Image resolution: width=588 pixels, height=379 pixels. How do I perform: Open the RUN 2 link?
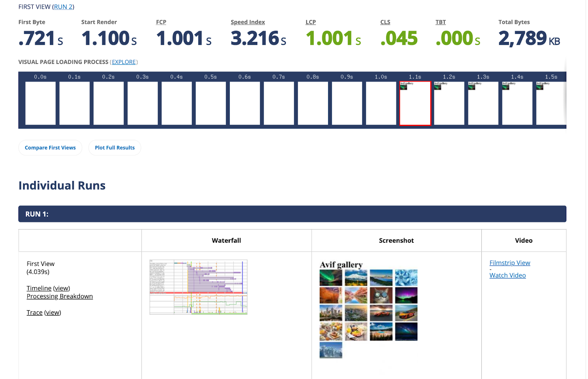click(63, 7)
